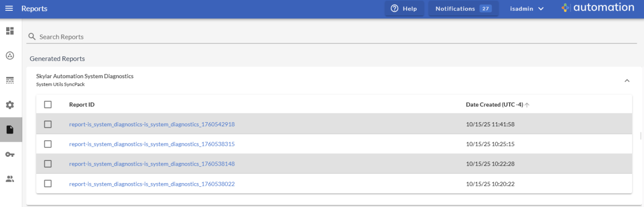
Task: Click the search magnifier icon
Action: (32, 37)
